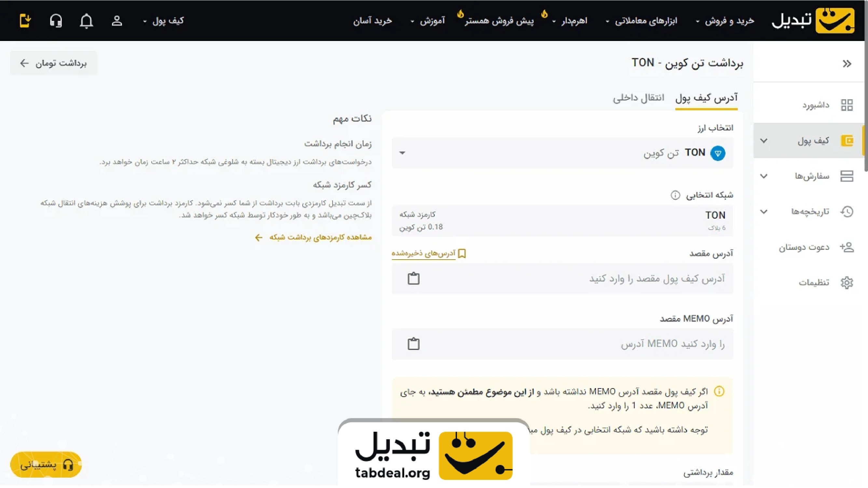Click the داشبورد grid icon
The width and height of the screenshot is (868, 488).
pyautogui.click(x=847, y=105)
